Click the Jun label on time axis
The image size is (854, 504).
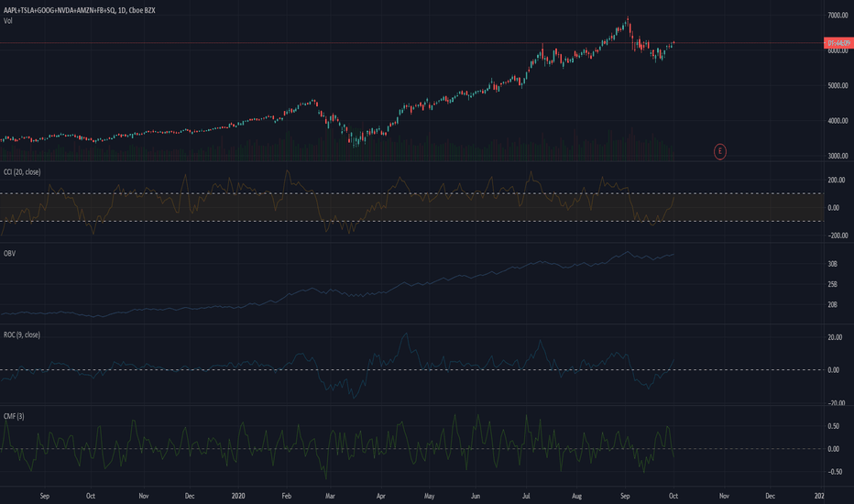point(476,496)
